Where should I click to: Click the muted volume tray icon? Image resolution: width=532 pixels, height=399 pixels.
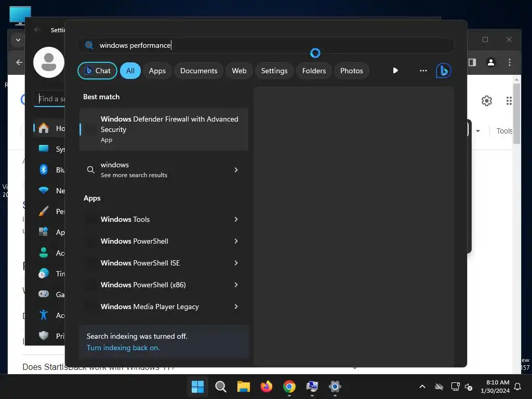(469, 387)
